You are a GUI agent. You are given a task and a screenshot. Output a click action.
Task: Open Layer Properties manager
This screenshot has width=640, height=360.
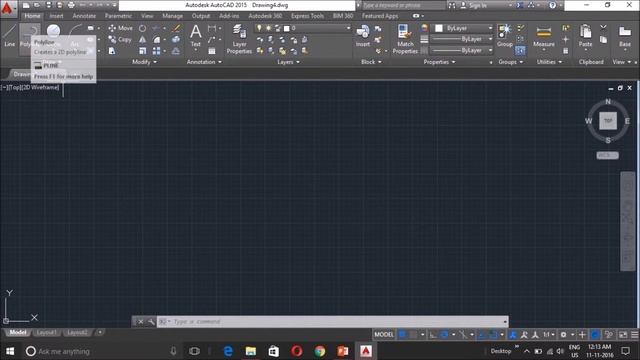239,39
